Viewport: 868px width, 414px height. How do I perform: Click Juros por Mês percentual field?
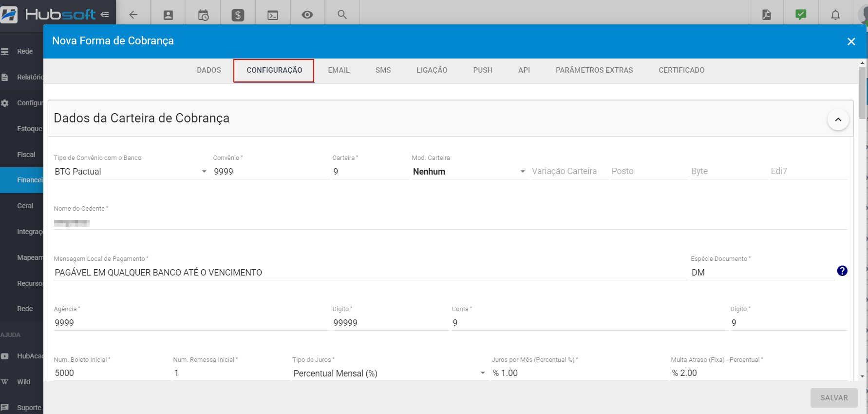pos(579,373)
